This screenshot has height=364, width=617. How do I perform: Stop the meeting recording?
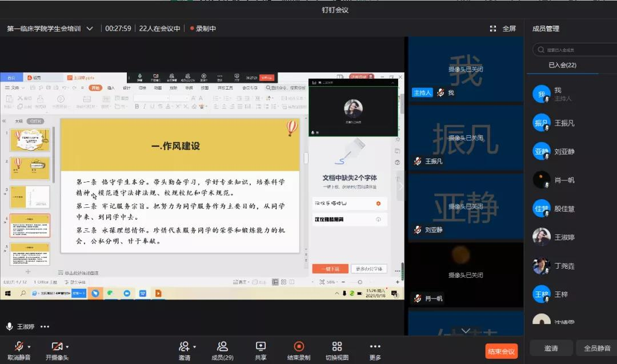click(x=299, y=347)
